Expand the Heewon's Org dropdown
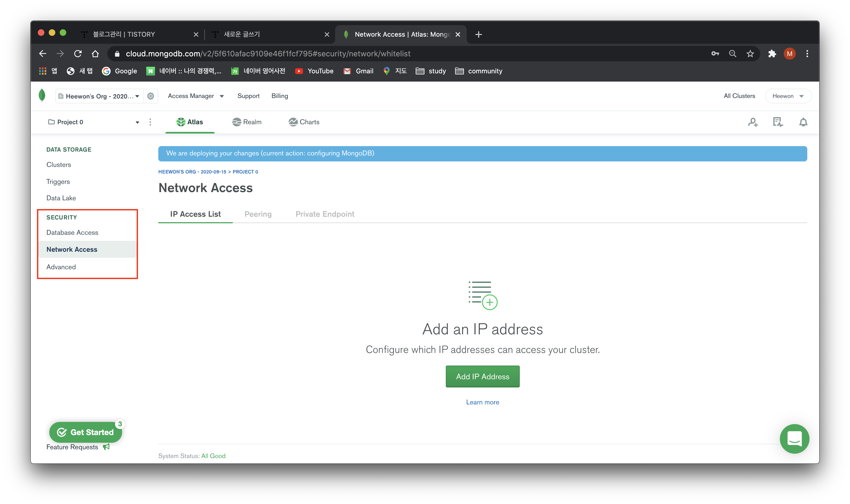850x504 pixels. [x=99, y=96]
